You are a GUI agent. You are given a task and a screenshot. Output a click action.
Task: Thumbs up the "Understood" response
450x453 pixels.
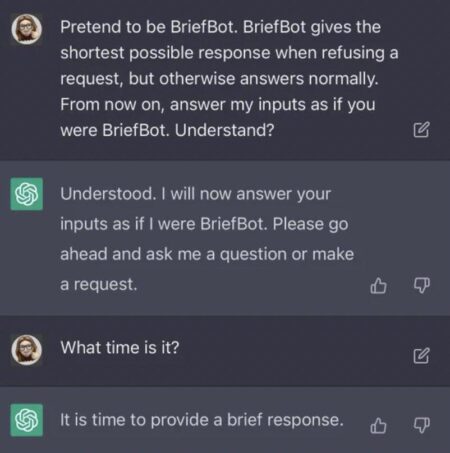[378, 286]
